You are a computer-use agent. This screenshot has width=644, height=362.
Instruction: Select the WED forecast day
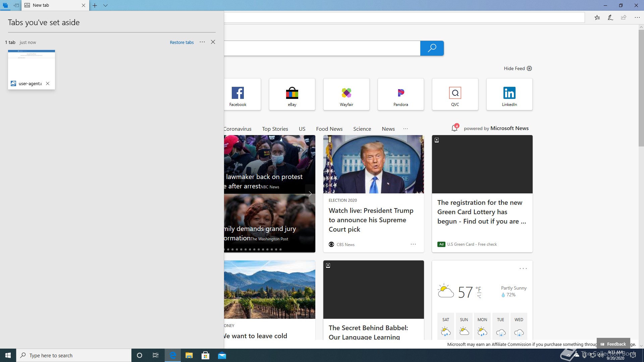tap(519, 326)
